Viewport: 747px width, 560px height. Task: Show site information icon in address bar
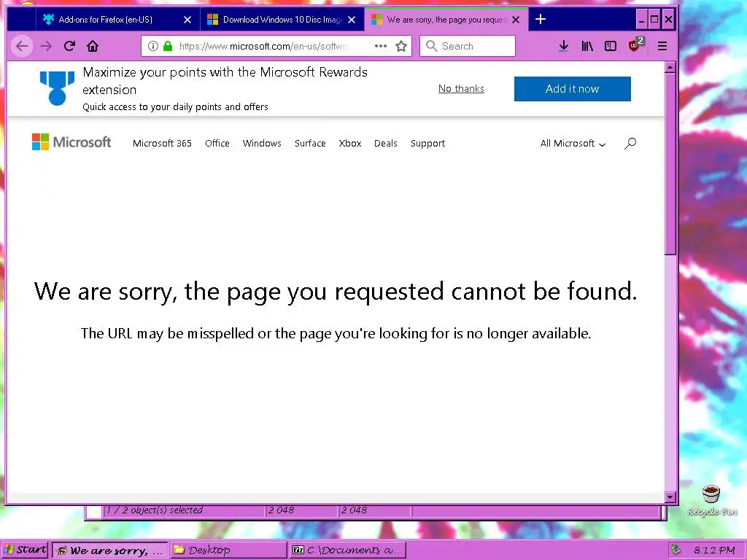tap(153, 46)
